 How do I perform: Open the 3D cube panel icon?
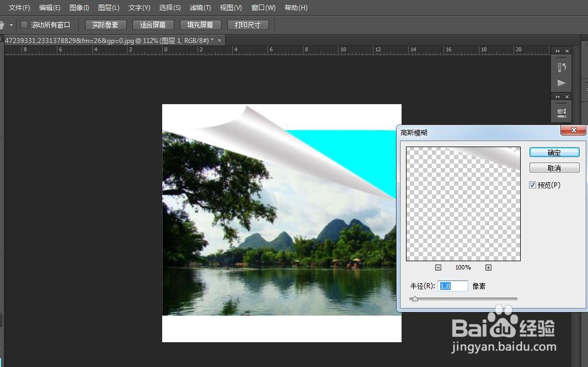[562, 112]
